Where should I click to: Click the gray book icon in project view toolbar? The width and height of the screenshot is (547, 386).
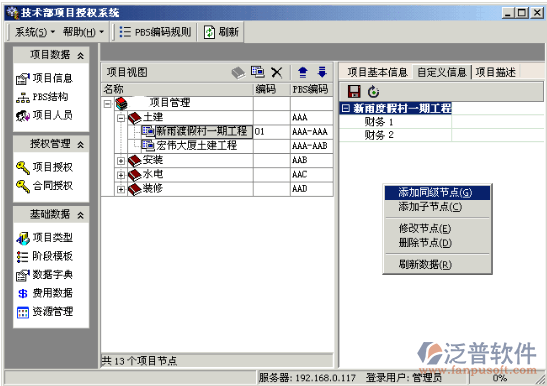point(239,73)
